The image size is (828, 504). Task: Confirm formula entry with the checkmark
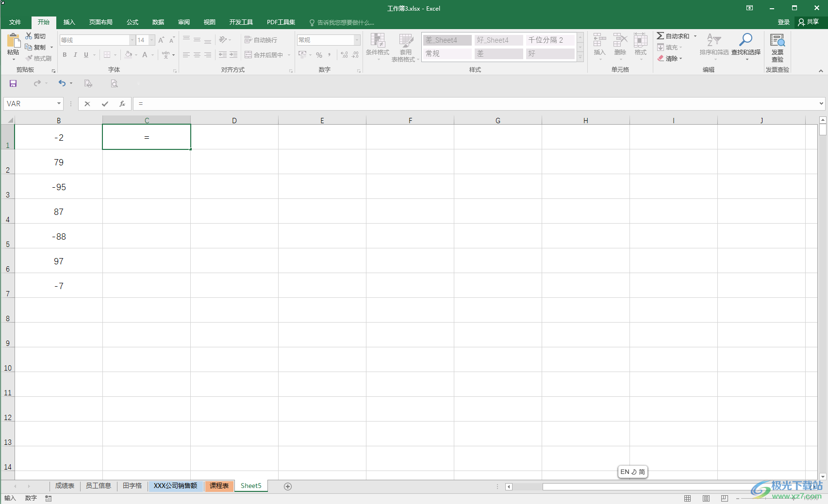[105, 104]
